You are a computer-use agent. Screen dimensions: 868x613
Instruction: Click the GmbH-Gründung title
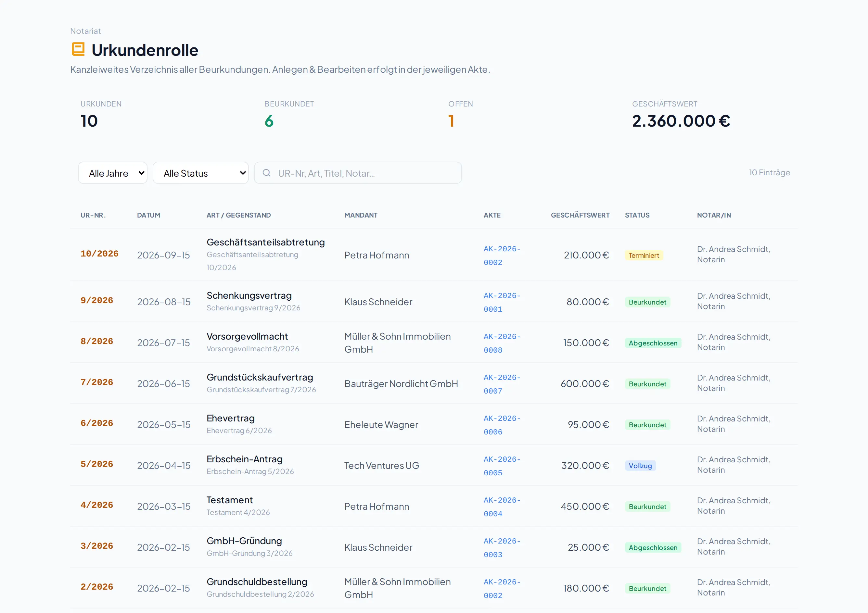click(244, 541)
